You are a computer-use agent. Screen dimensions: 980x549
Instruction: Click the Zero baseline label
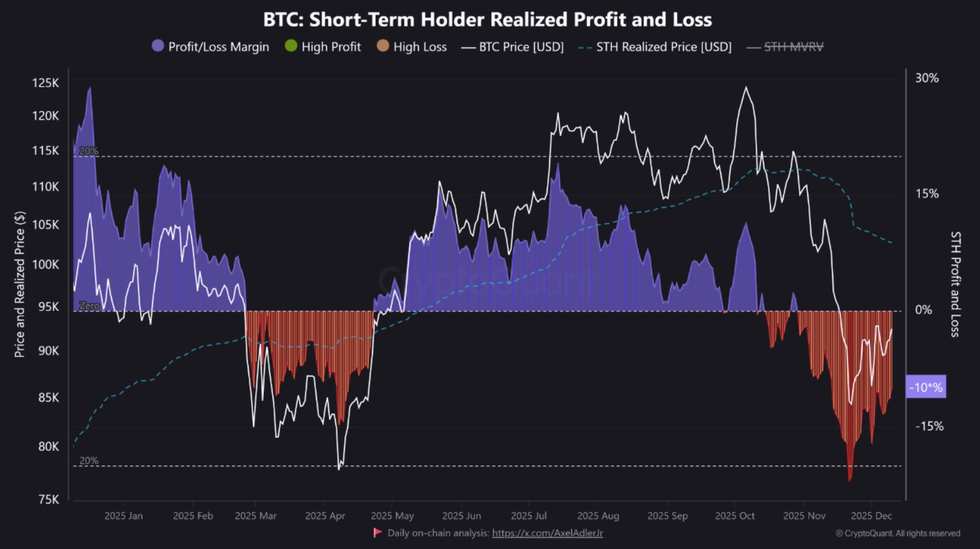(x=89, y=306)
